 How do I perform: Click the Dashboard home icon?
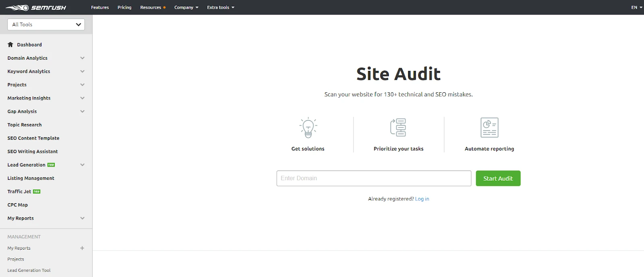[x=10, y=45]
